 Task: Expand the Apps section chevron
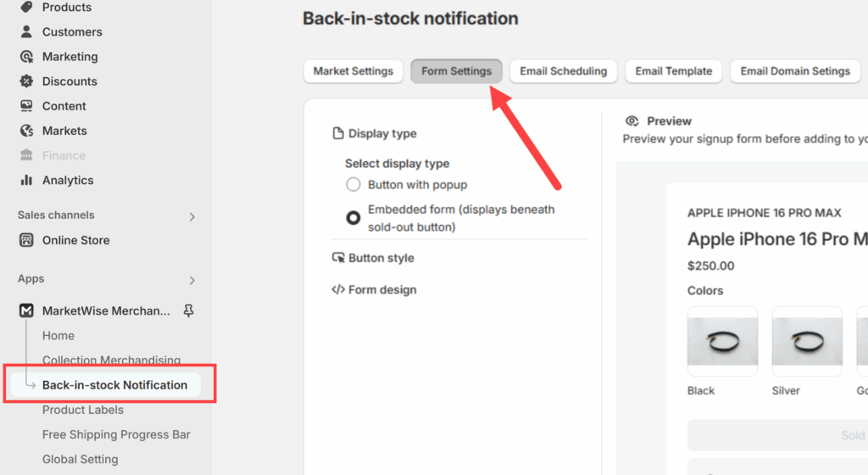[x=192, y=280]
